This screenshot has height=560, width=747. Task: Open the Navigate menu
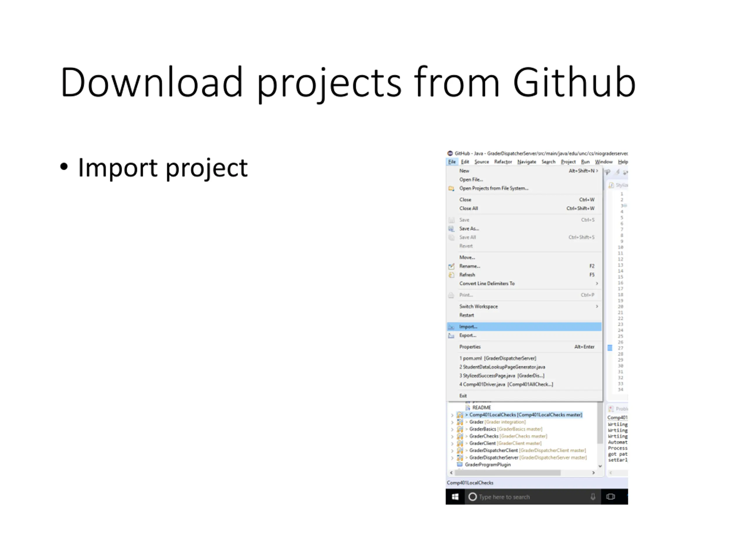click(x=527, y=162)
